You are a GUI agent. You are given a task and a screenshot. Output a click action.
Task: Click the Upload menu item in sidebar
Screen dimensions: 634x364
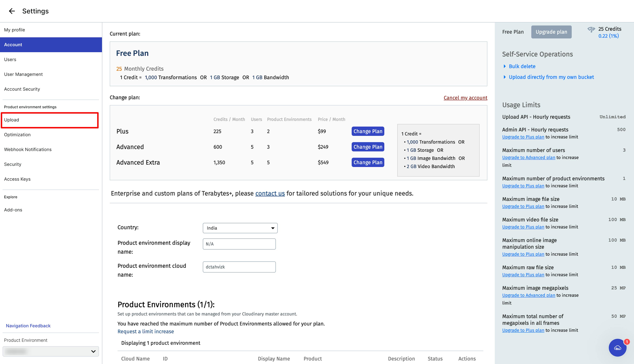(11, 120)
